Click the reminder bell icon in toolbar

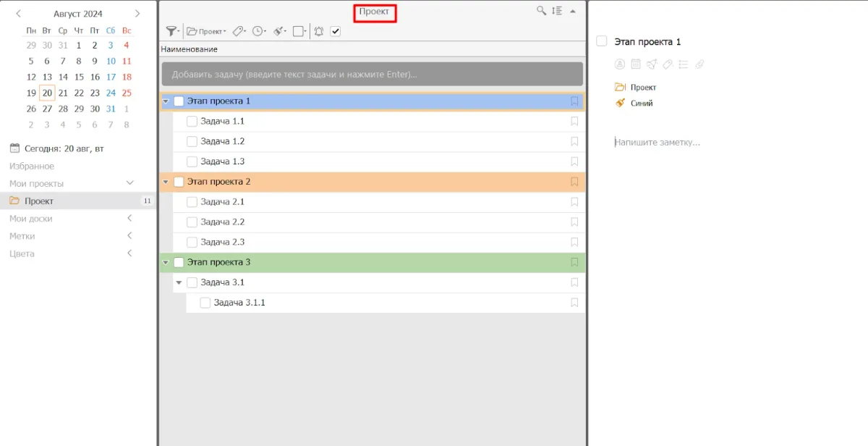(x=318, y=31)
